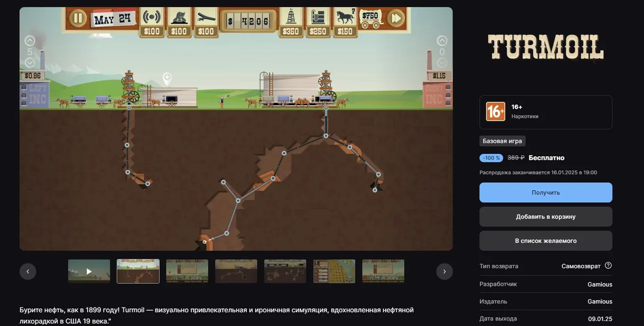Screen dimensions: 644x326
Task: Select the fifth screenshot thumbnail
Action: click(285, 272)
